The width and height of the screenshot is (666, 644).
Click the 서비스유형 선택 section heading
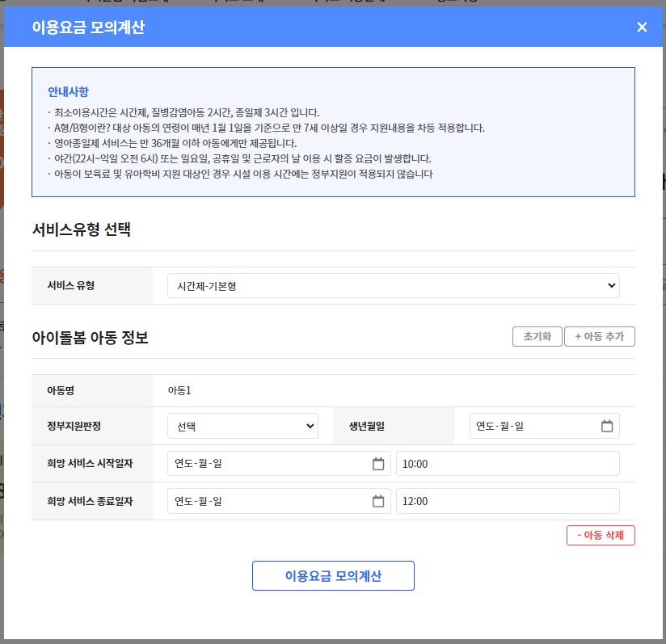click(84, 230)
